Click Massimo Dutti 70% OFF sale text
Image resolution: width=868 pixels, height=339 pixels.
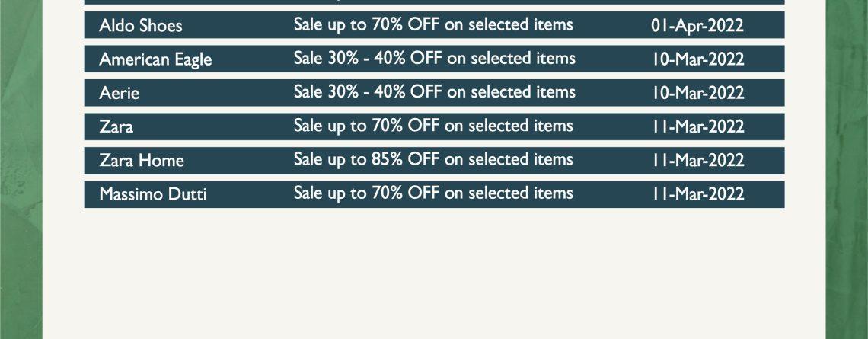[433, 193]
